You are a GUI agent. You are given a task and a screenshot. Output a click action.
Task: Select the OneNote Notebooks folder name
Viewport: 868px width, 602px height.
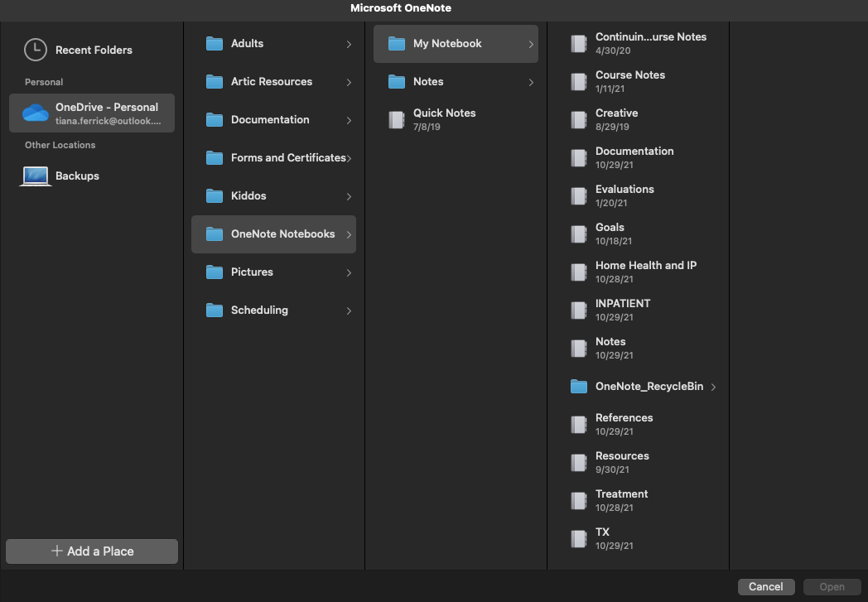[283, 234]
